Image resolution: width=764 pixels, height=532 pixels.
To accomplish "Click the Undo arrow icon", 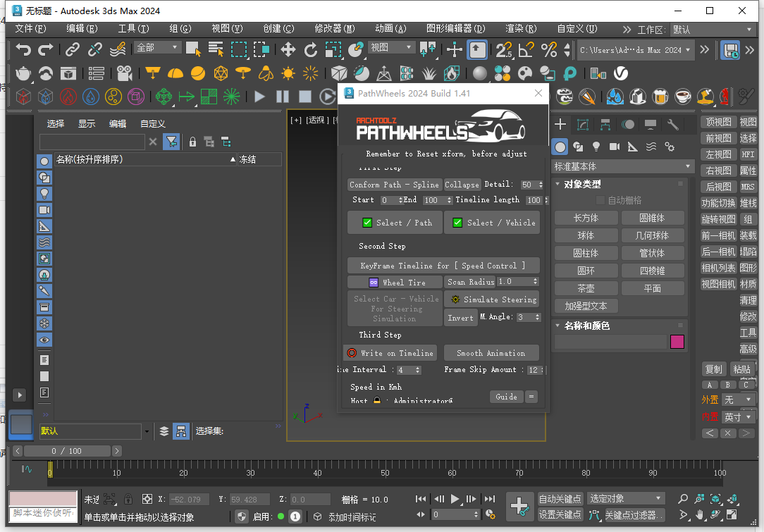I will pyautogui.click(x=23, y=49).
